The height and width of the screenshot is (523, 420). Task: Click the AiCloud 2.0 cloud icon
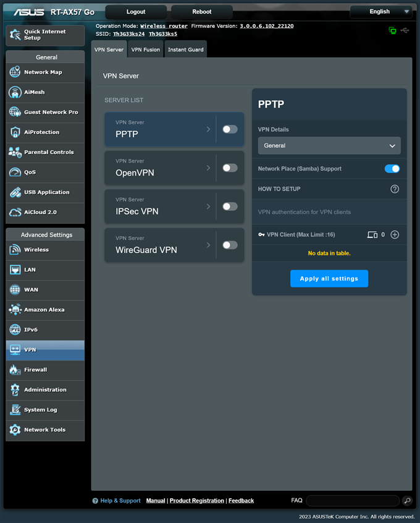[15, 212]
